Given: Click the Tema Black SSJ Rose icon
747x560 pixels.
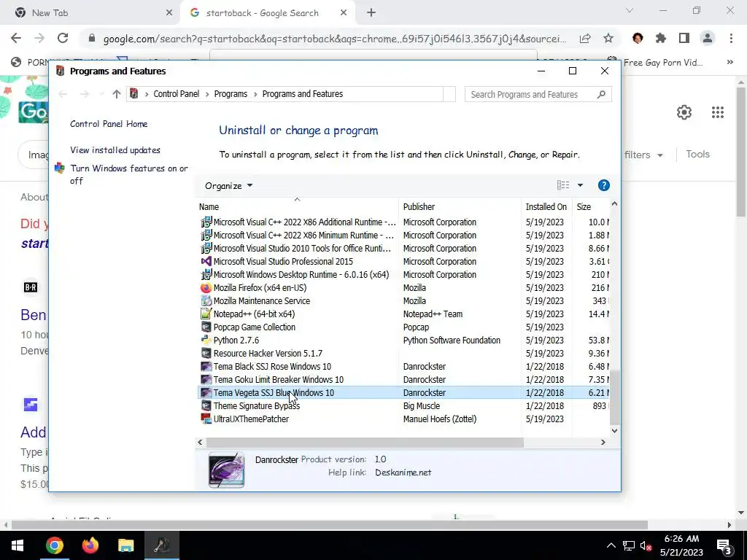Looking at the screenshot, I should (x=206, y=367).
